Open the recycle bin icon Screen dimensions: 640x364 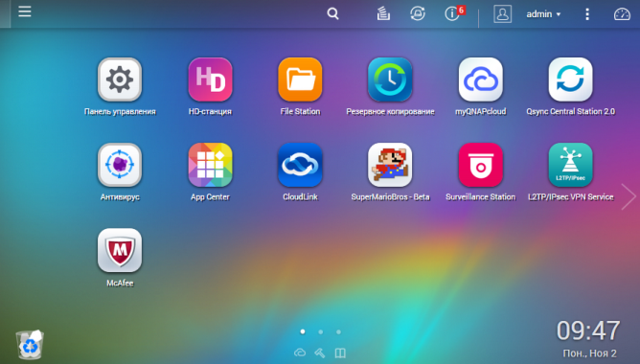pyautogui.click(x=30, y=345)
